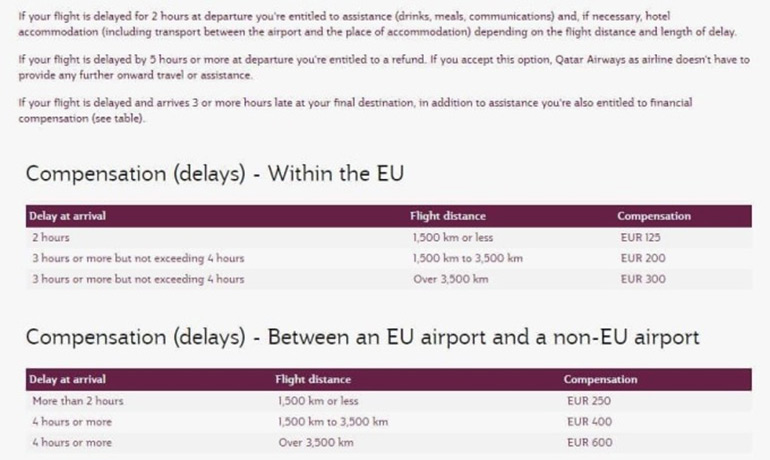The image size is (770, 460).
Task: Select the EUR 125 compensation amount
Action: 640,238
